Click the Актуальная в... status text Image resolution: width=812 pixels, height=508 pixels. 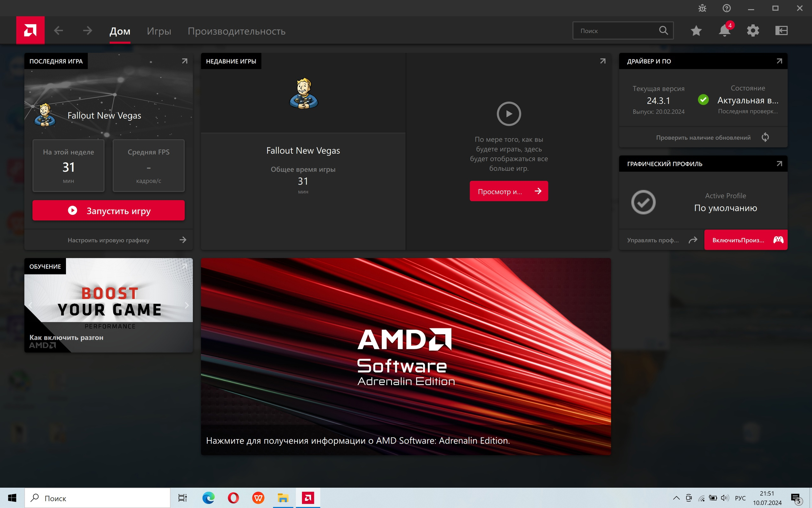click(x=748, y=100)
